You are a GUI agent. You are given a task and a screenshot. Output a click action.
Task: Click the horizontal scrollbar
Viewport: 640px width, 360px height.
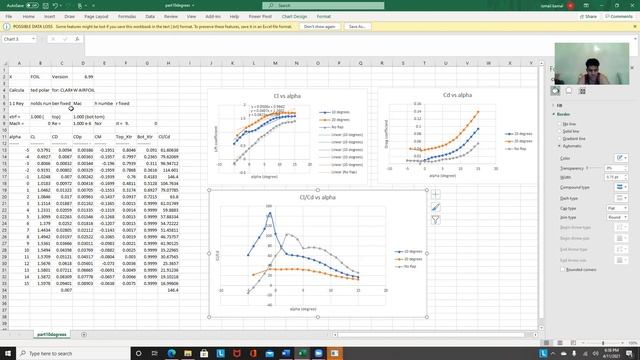pos(430,335)
